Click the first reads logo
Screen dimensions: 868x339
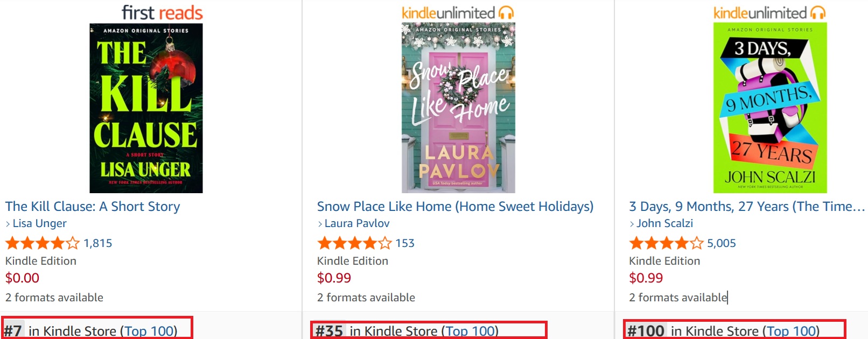(x=162, y=12)
